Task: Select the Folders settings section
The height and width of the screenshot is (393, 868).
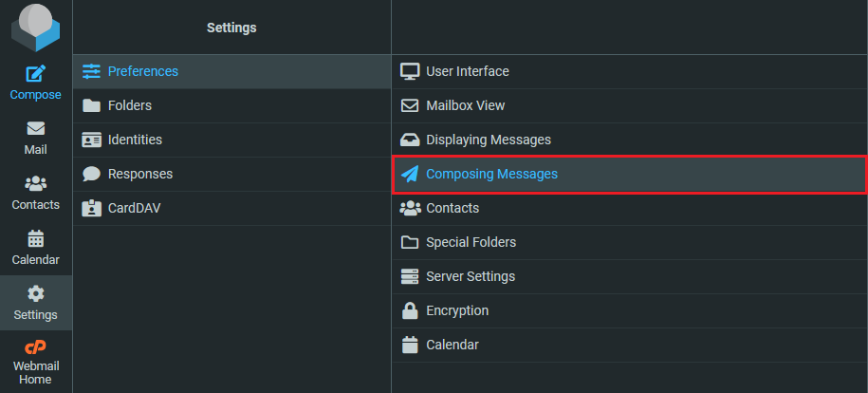Action: click(x=129, y=105)
